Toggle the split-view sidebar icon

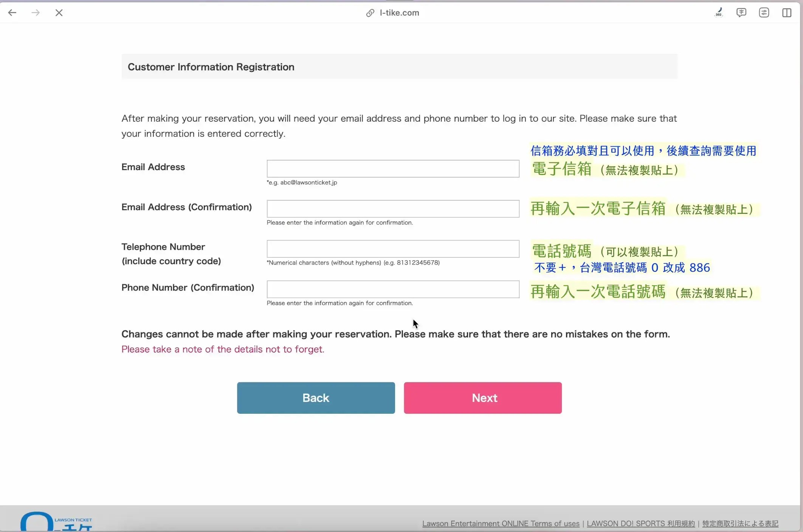pyautogui.click(x=787, y=12)
